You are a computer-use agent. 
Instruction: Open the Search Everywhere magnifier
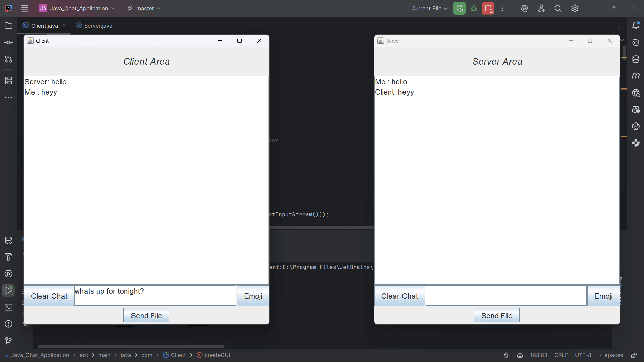point(558,8)
